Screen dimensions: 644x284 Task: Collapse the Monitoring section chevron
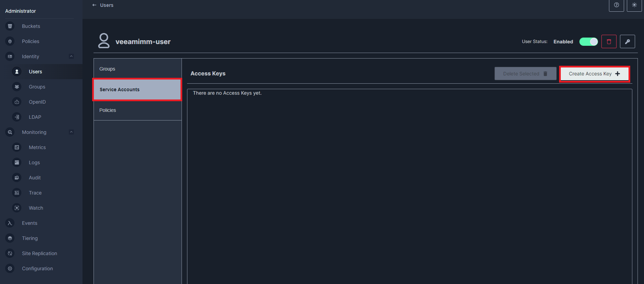[x=72, y=132]
